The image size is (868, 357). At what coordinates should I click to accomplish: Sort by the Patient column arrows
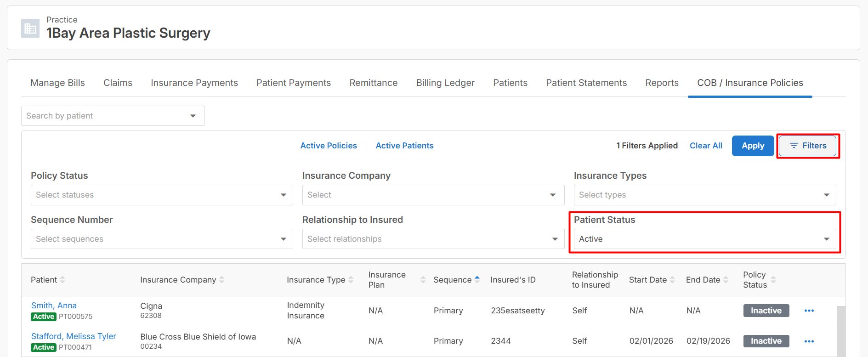click(x=62, y=279)
